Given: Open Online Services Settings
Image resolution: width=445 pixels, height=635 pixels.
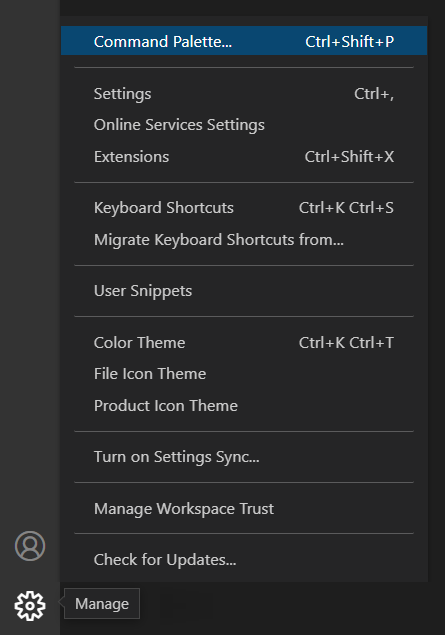Looking at the screenshot, I should pos(244,125).
